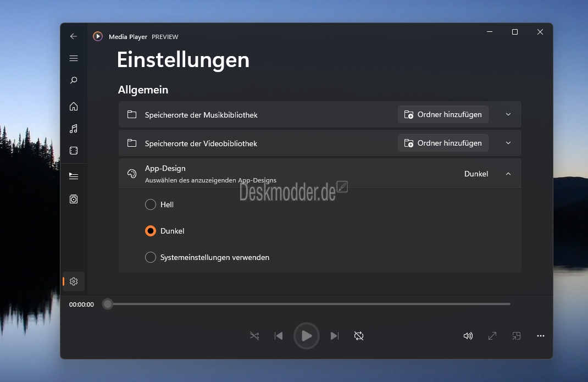Expand Speicherorte der Musikbibliothek chevron
Screen dimensions: 588x382
pyautogui.click(x=508, y=114)
